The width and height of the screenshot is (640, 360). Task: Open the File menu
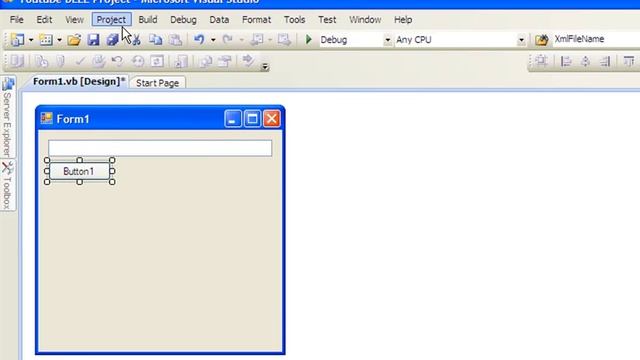[x=17, y=20]
